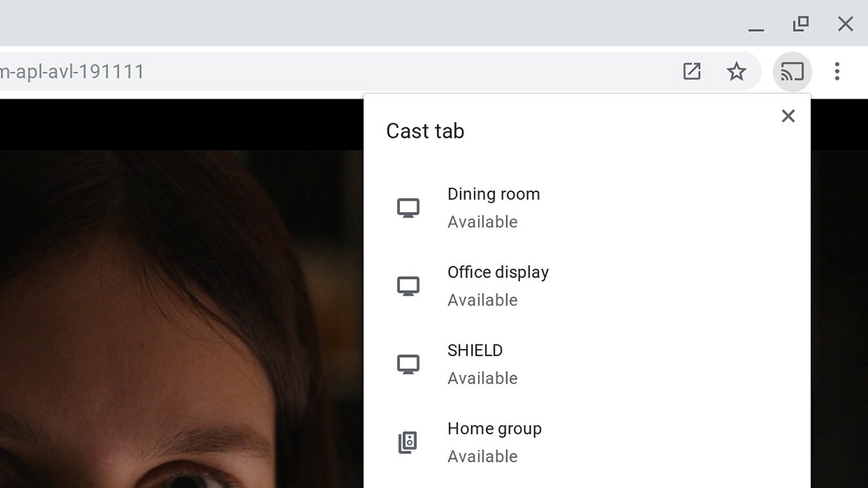Open the Chrome three-dot menu icon
Image resolution: width=868 pixels, height=488 pixels.
coord(837,72)
